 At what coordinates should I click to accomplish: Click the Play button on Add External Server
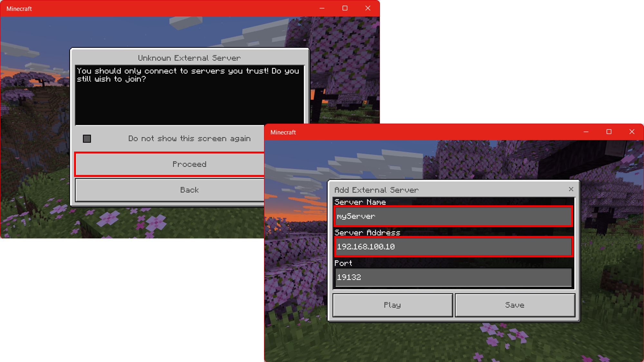tap(392, 305)
